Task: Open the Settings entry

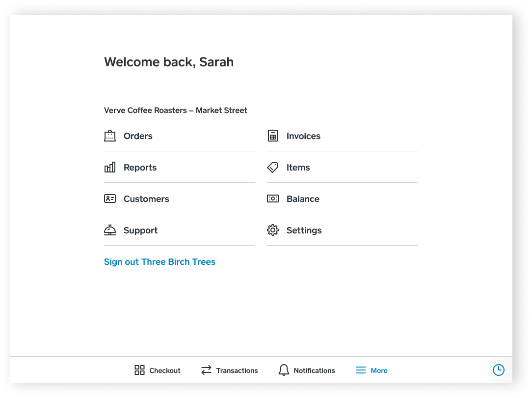Action: pos(343,230)
